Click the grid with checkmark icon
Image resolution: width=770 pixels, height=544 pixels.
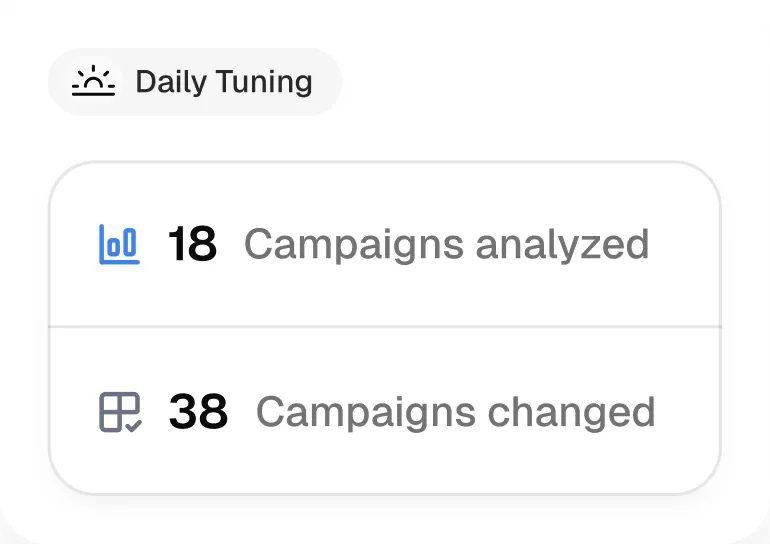121,412
